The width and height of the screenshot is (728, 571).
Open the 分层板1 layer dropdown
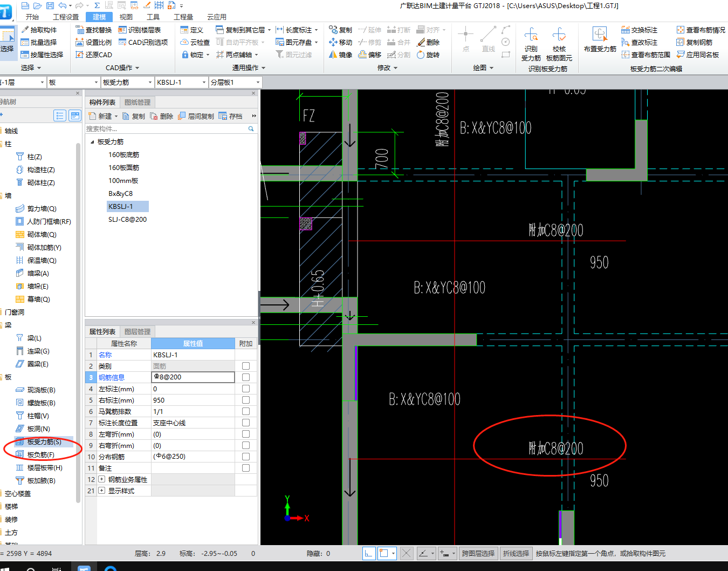(258, 83)
